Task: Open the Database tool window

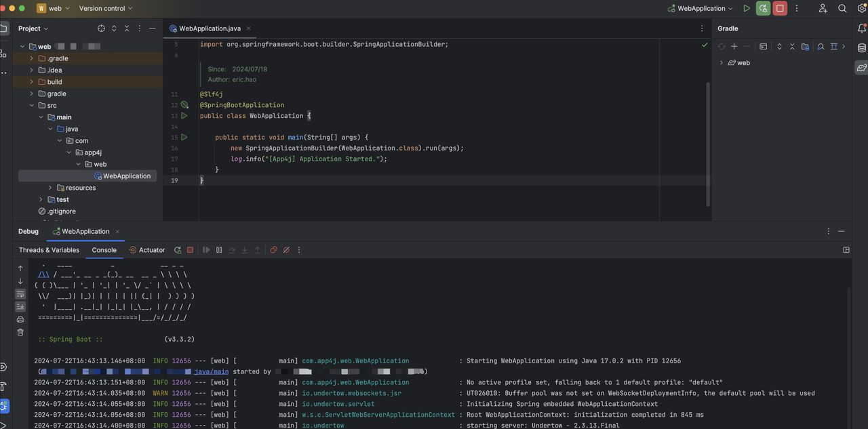Action: (x=861, y=48)
